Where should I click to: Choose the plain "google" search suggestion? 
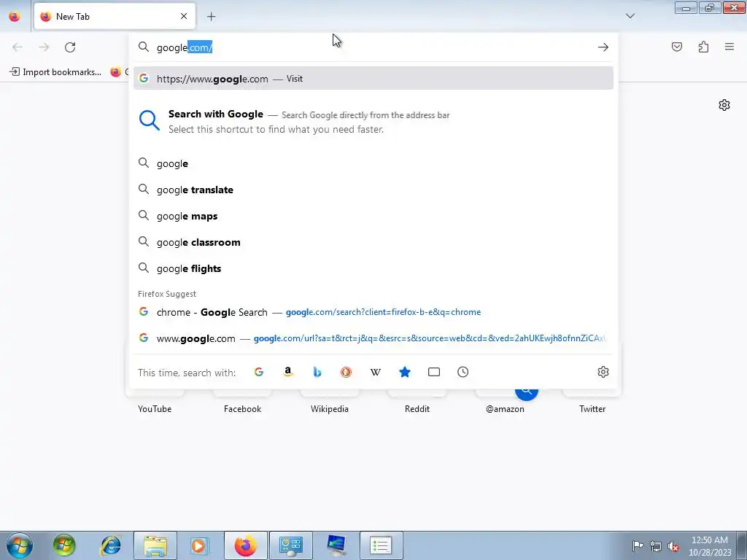[x=373, y=163]
